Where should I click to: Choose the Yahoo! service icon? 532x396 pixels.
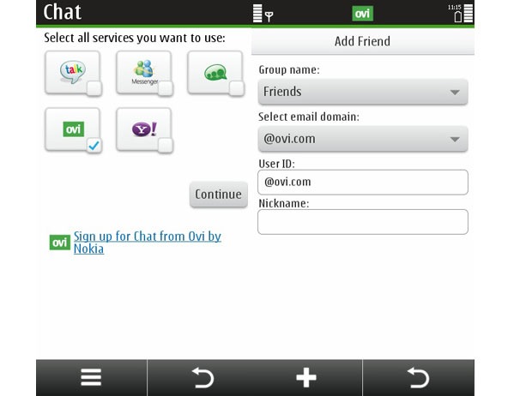(143, 129)
